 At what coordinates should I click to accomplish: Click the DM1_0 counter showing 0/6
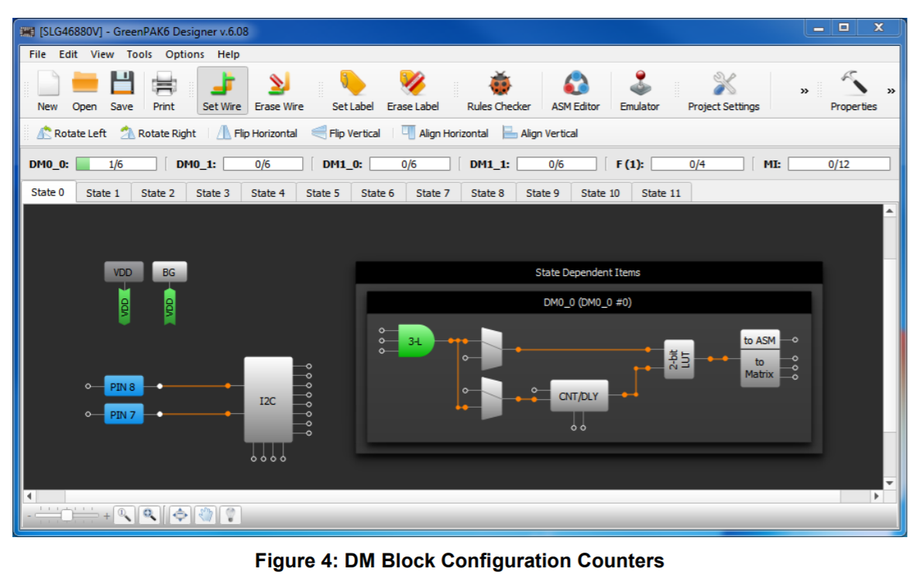(410, 164)
